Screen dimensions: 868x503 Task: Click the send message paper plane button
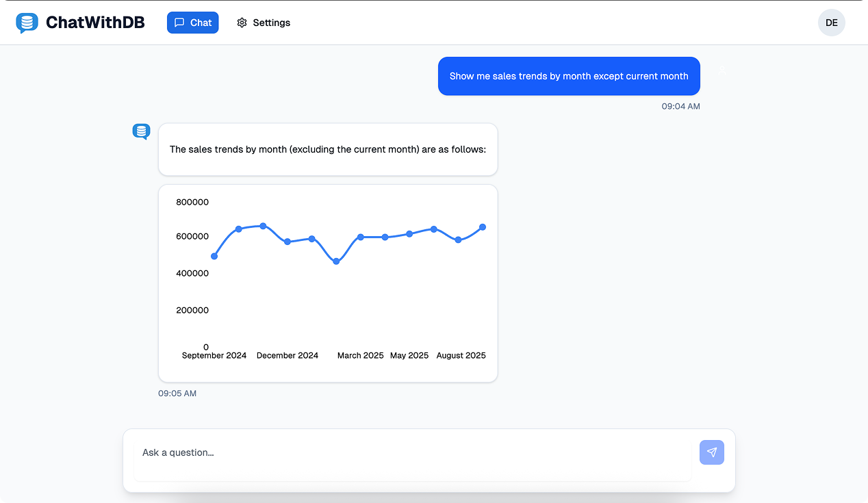(x=711, y=452)
